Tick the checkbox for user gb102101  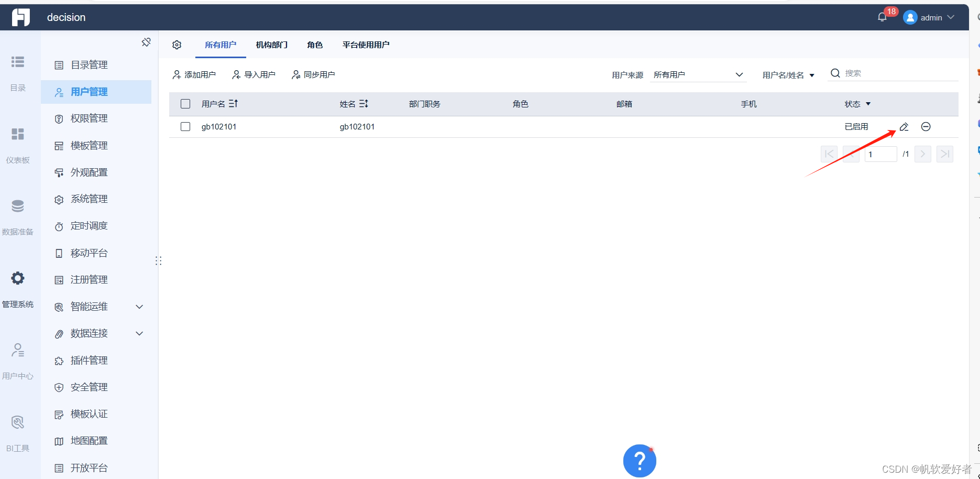coord(185,127)
